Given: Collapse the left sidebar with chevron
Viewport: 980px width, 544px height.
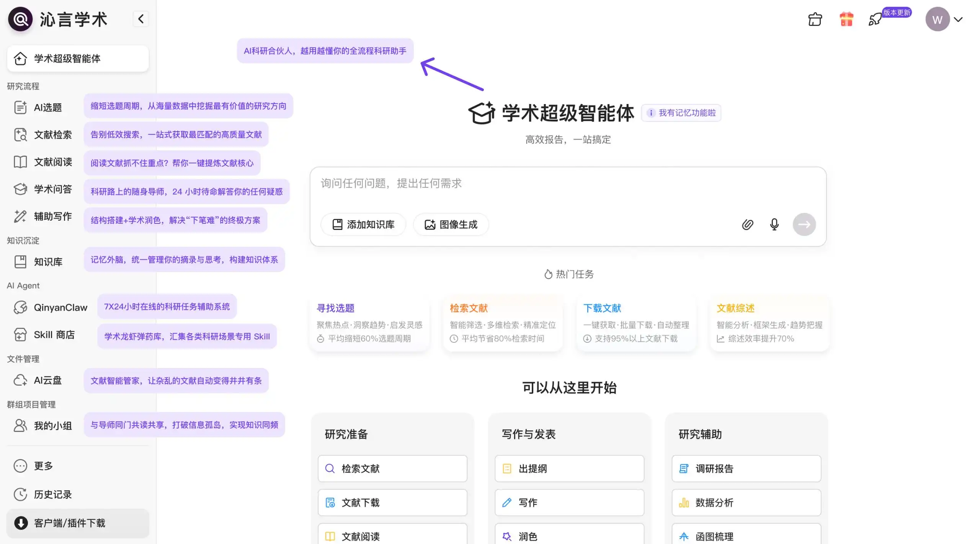Looking at the screenshot, I should (140, 19).
